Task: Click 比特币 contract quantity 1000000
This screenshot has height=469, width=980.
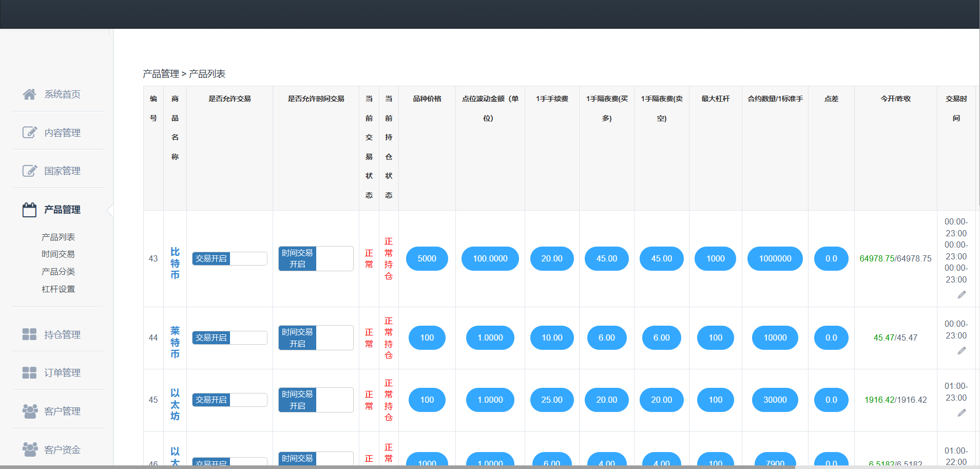Action: 775,258
